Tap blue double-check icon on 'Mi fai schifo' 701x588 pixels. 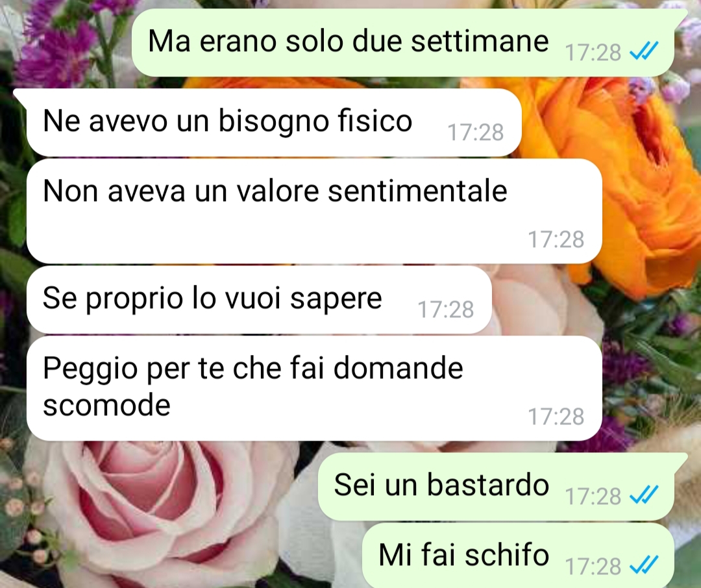point(644,565)
